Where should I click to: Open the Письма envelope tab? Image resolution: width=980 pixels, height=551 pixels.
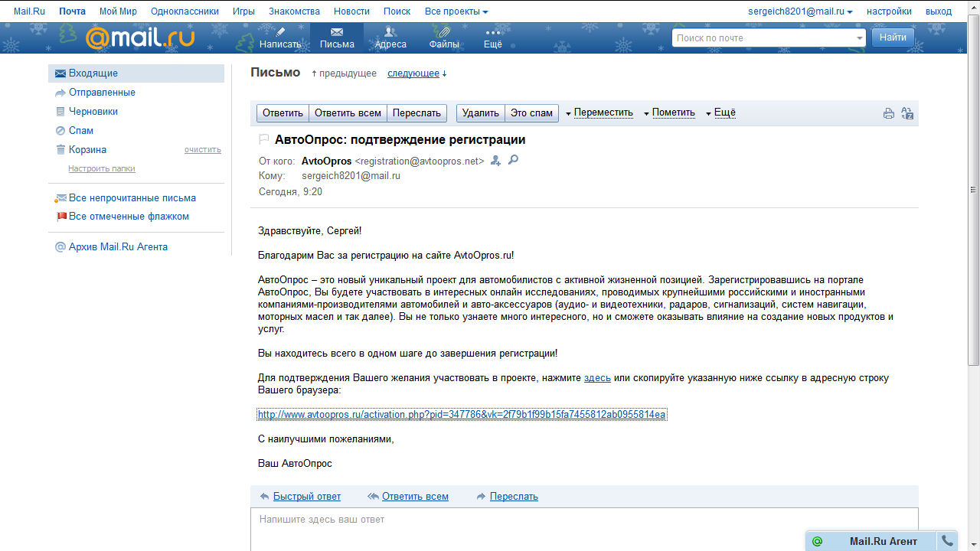(337, 37)
